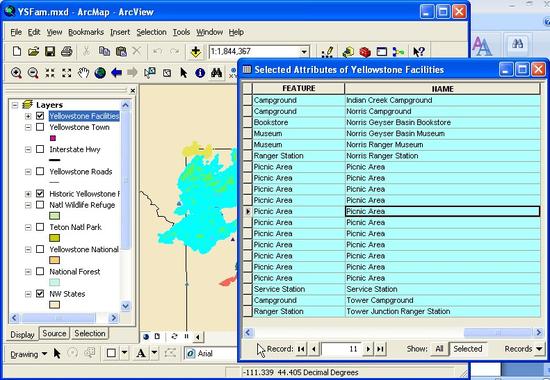
Task: Open the Identify info tool
Action: (200, 73)
